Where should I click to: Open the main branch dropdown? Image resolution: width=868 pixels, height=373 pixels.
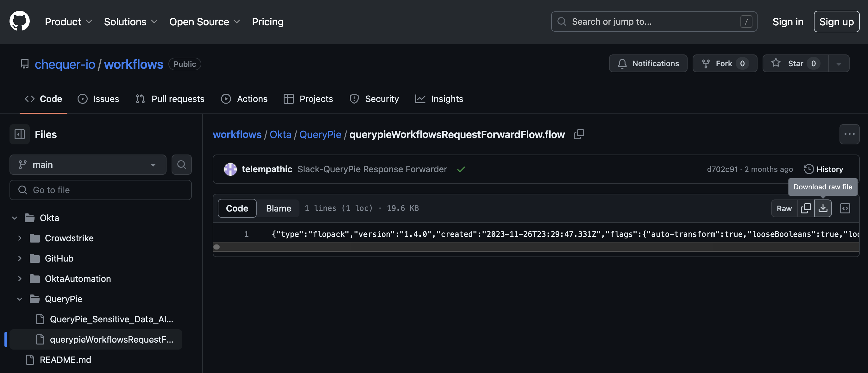coord(88,164)
